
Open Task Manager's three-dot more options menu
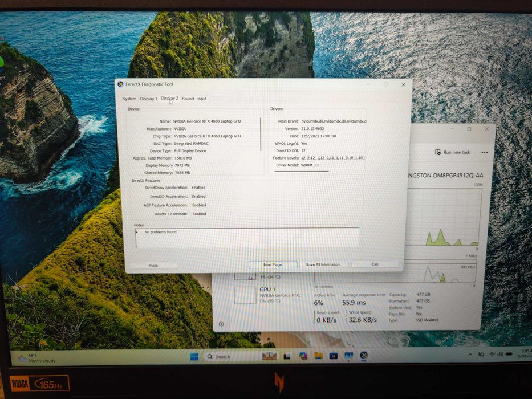pos(485,152)
